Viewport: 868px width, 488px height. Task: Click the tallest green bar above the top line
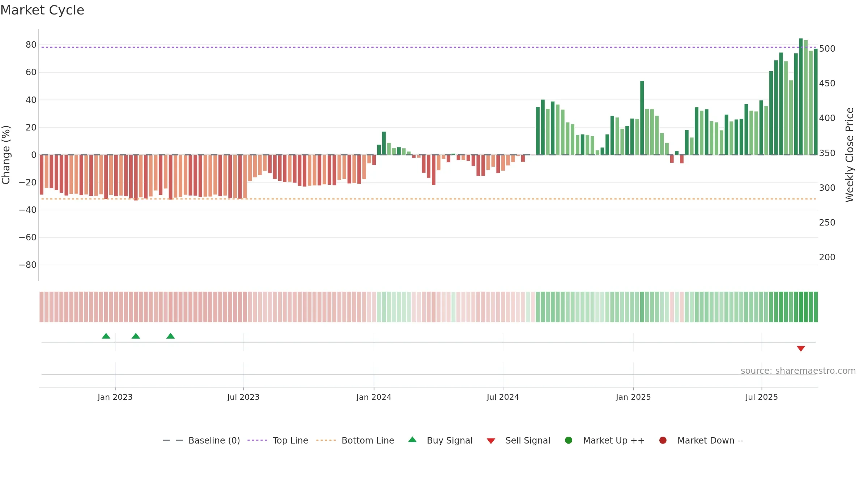[x=801, y=97]
